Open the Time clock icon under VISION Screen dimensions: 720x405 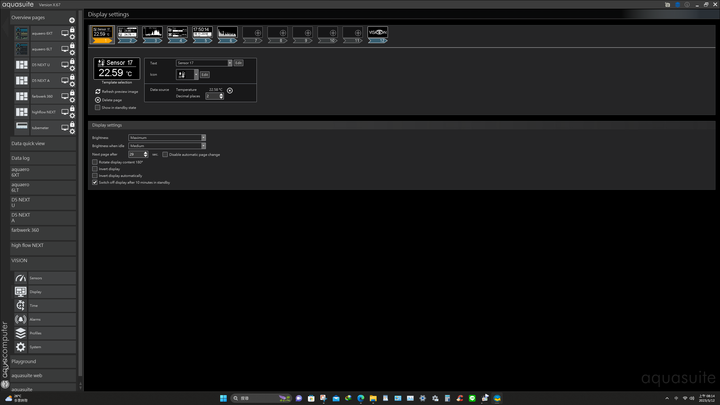21,305
